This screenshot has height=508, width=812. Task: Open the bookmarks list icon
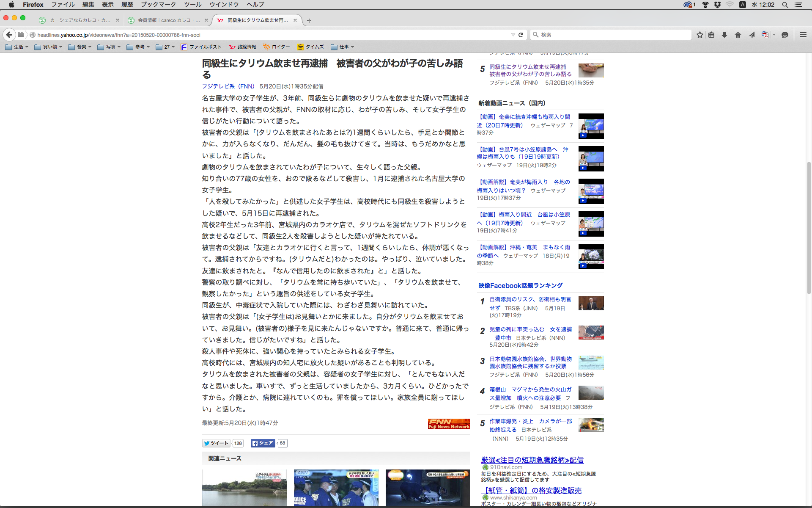coord(712,35)
